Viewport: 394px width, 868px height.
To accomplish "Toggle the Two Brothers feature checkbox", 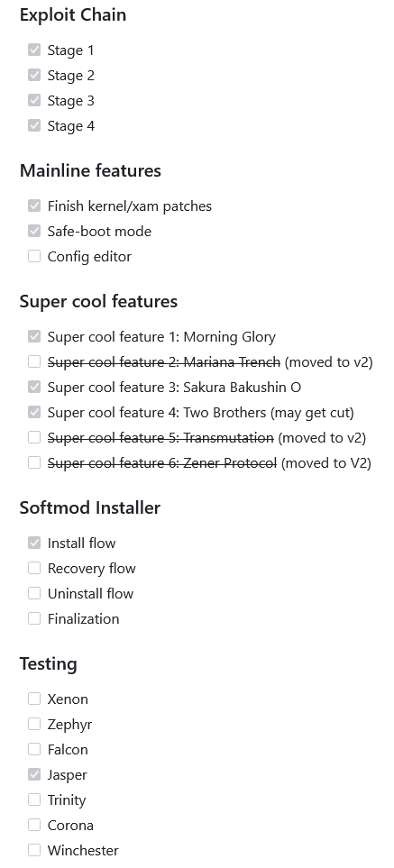I will coord(34,413).
